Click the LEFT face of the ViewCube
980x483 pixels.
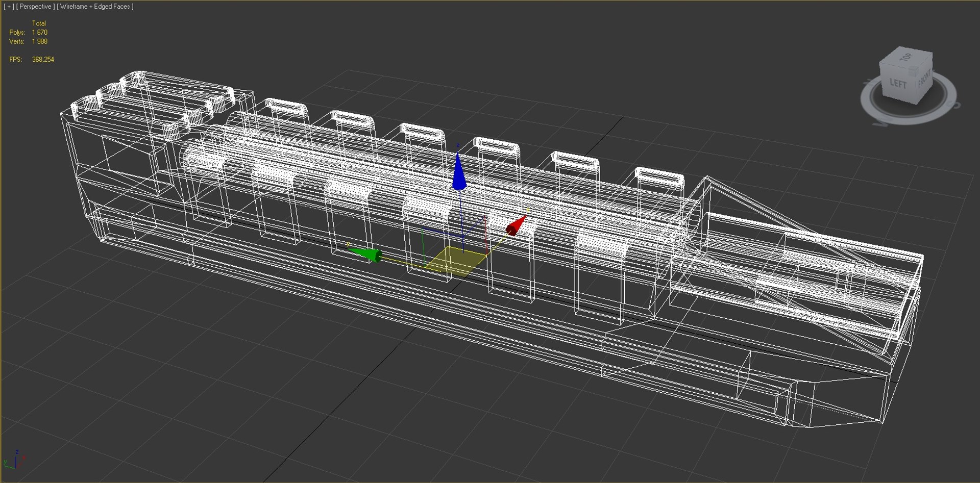(x=898, y=84)
